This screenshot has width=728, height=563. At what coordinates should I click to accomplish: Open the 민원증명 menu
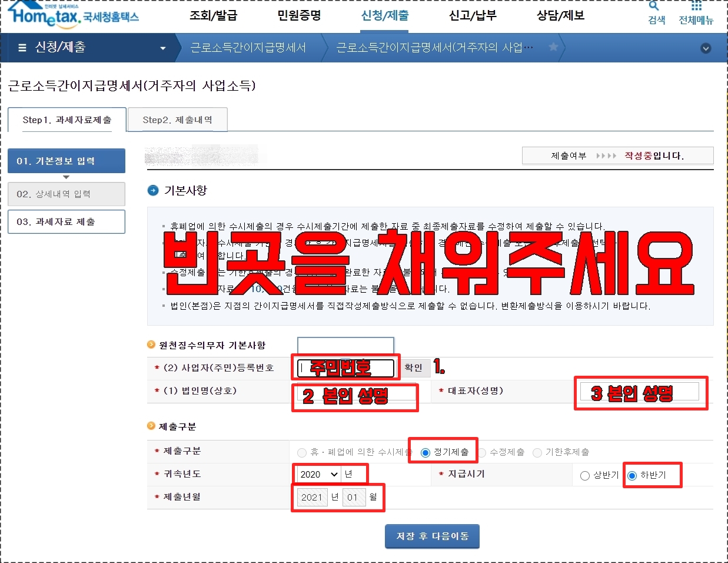point(299,16)
